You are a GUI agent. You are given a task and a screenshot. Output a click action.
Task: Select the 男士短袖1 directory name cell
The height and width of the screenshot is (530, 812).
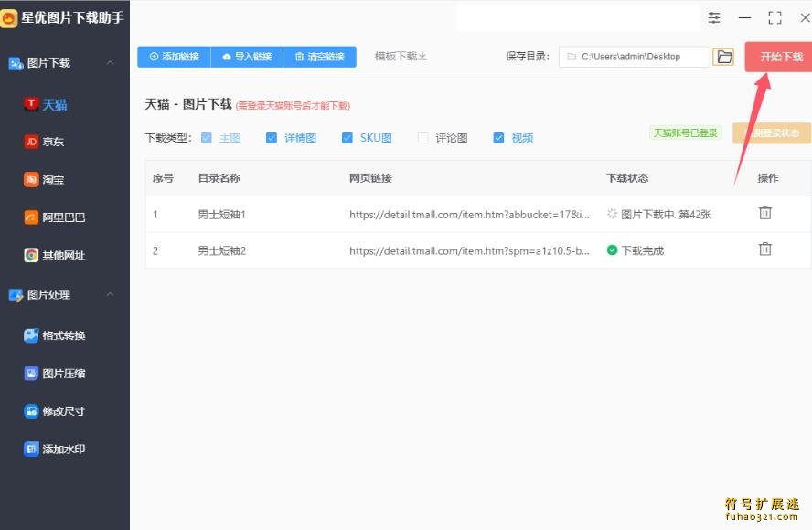pos(221,214)
